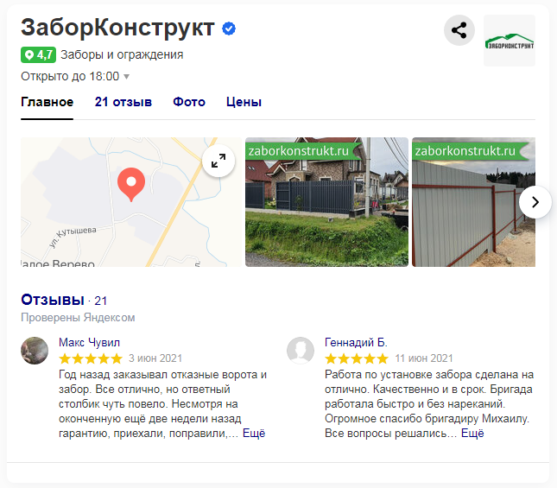Open reviewer name link Макс Чувил

click(89, 342)
